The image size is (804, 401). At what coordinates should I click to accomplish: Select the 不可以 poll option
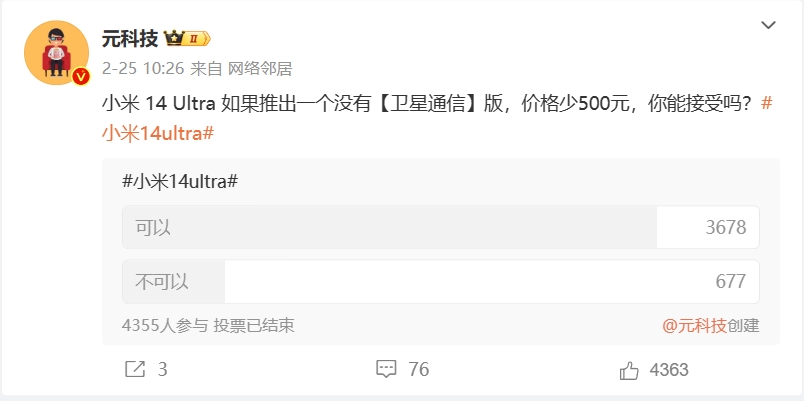pos(163,281)
